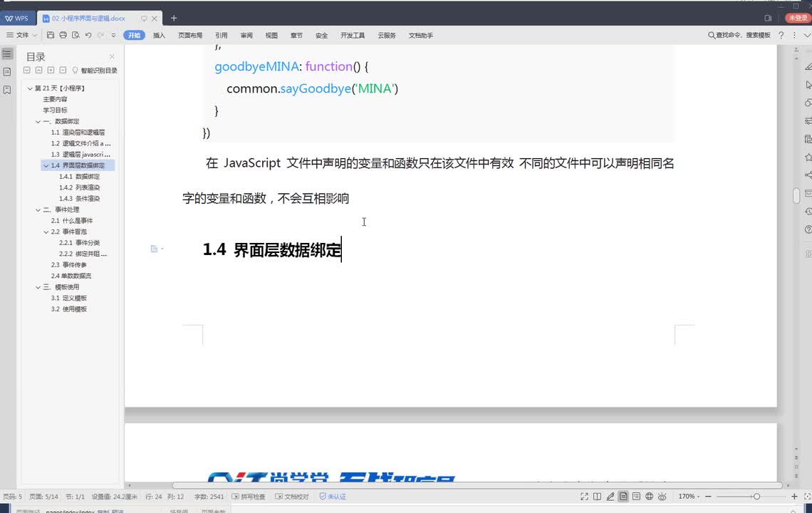Click the paragraph layout icon beside heading 1.4
812x513 pixels.
point(155,249)
